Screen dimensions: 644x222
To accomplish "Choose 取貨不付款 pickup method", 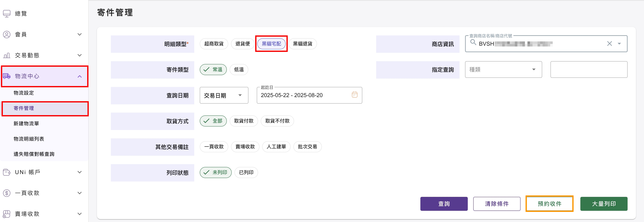I will pyautogui.click(x=277, y=121).
